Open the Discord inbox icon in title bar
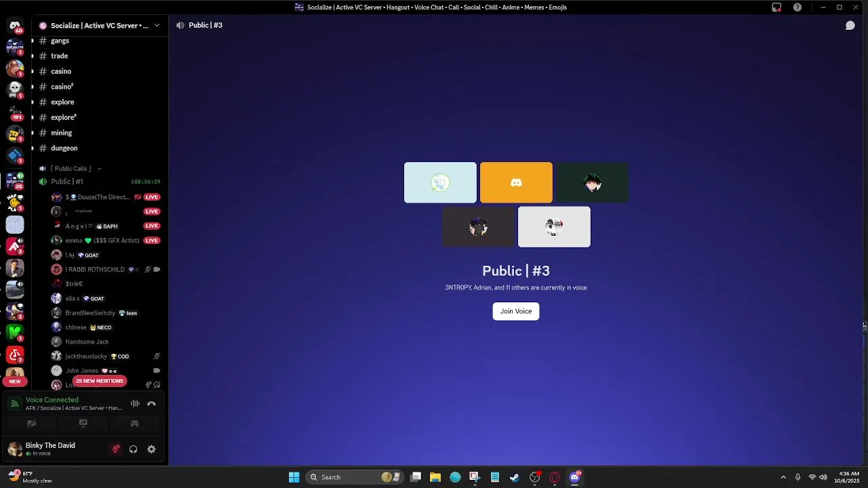The width and height of the screenshot is (868, 488). (776, 7)
